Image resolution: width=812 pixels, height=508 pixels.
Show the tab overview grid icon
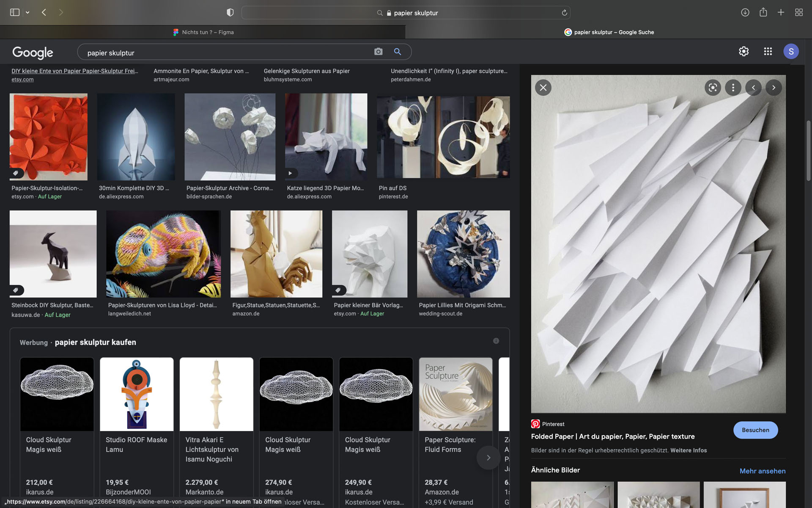[x=799, y=13]
